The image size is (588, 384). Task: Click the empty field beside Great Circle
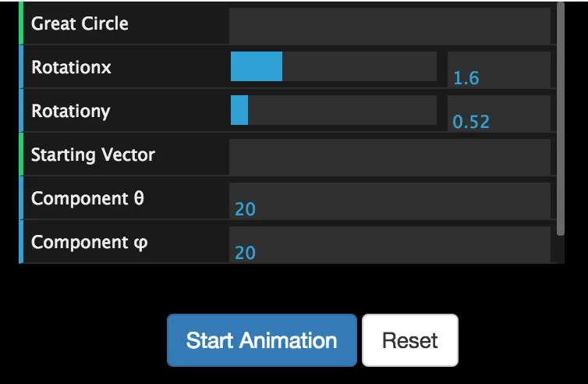pos(389,24)
